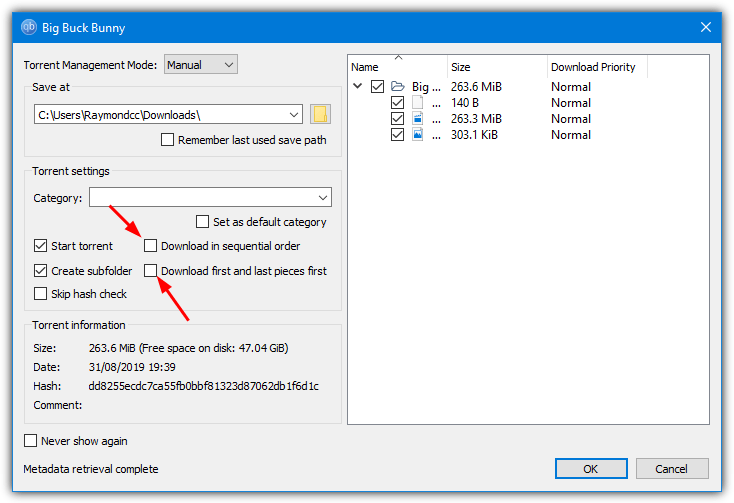Screen dimensions: 734x503
Task: Uncheck Start torrent
Action: tap(41, 246)
